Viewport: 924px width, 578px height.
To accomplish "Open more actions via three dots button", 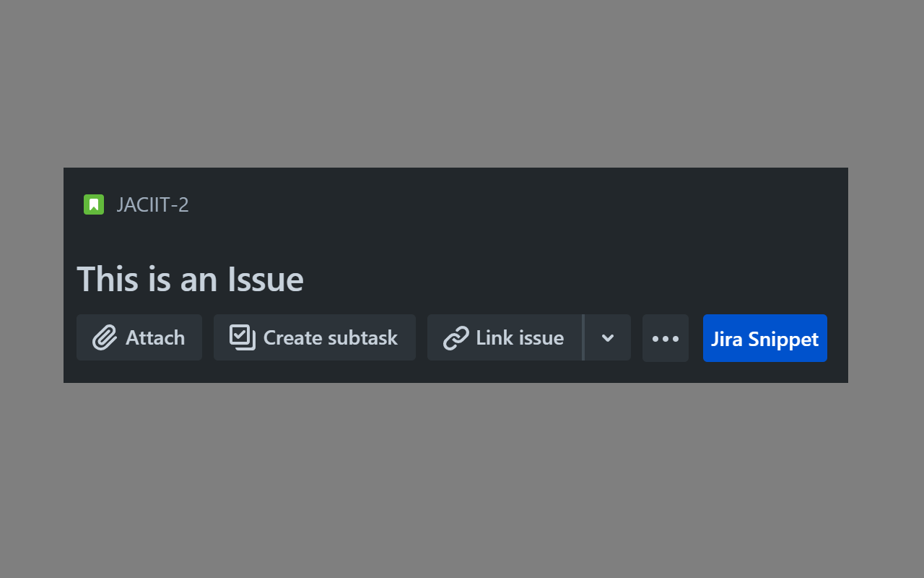I will click(x=665, y=337).
